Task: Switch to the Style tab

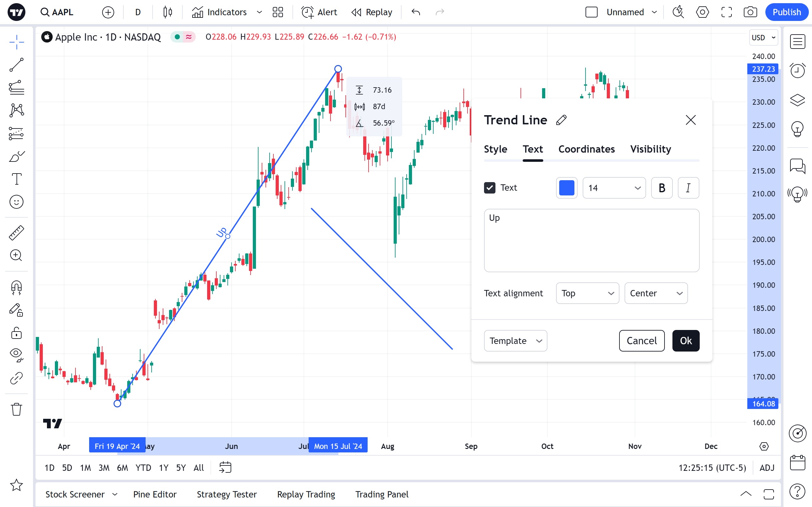Action: (495, 149)
